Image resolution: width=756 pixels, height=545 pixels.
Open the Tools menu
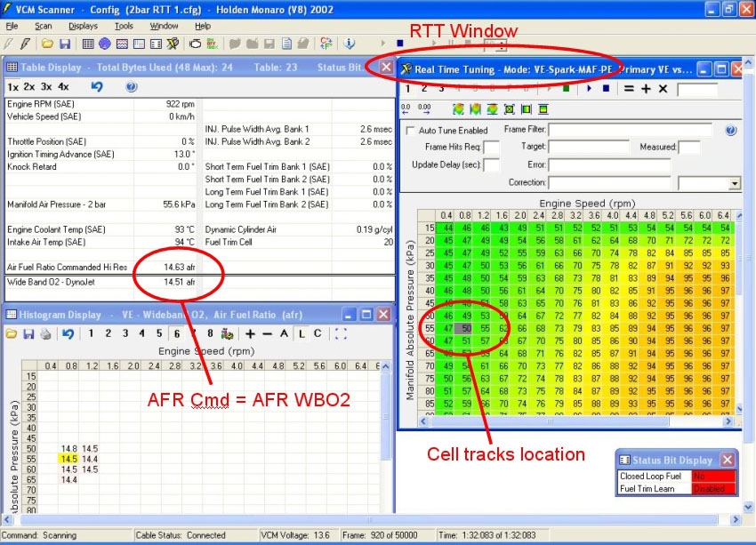(124, 26)
